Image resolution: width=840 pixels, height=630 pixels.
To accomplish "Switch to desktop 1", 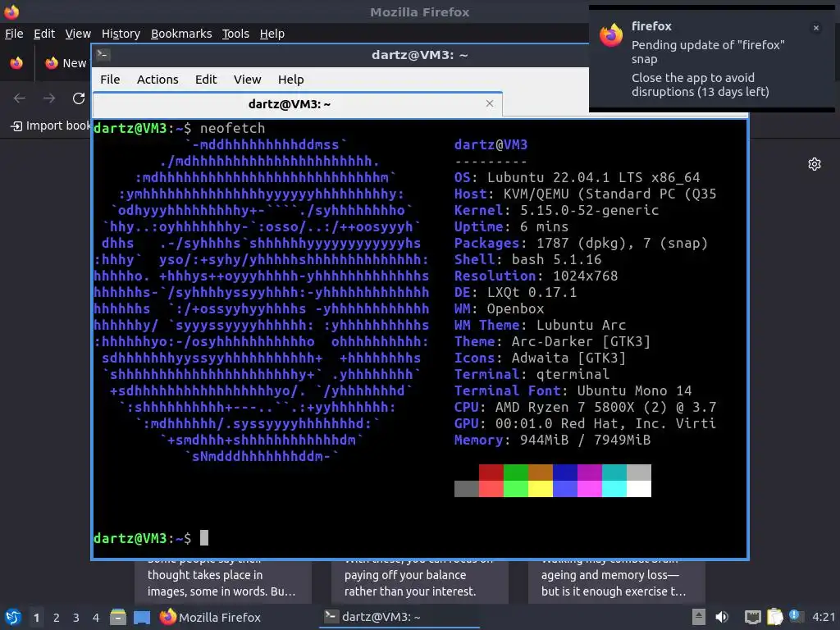I will coord(36,618).
